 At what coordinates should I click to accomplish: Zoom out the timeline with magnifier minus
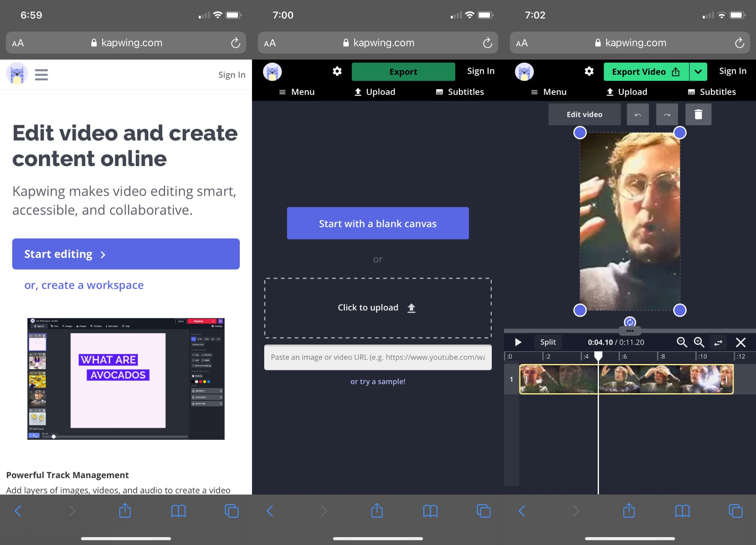point(682,342)
